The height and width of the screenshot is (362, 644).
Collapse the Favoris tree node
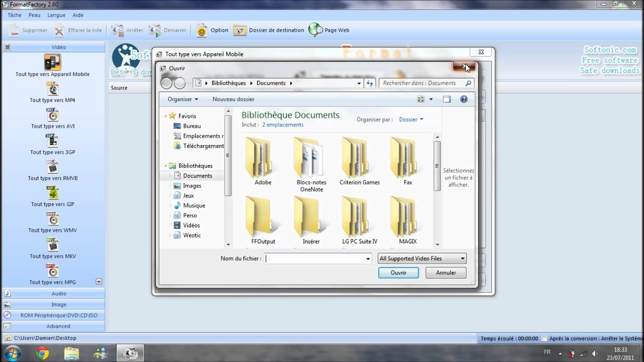tap(166, 116)
